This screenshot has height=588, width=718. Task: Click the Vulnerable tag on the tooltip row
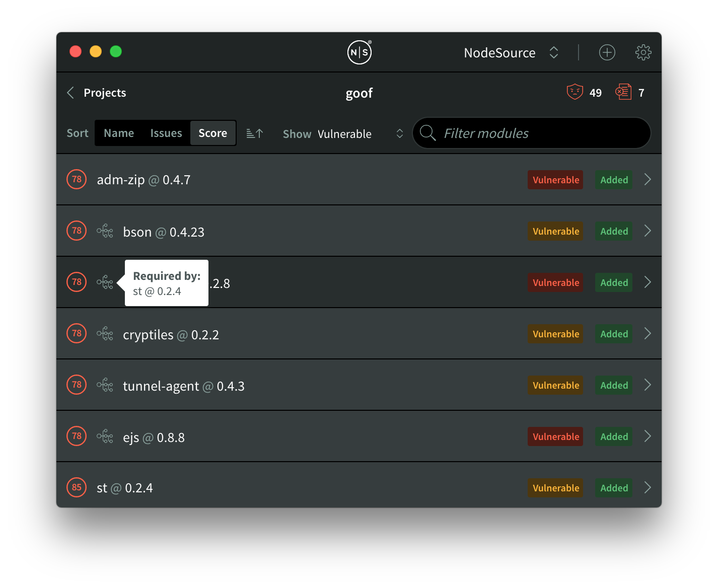click(x=555, y=282)
